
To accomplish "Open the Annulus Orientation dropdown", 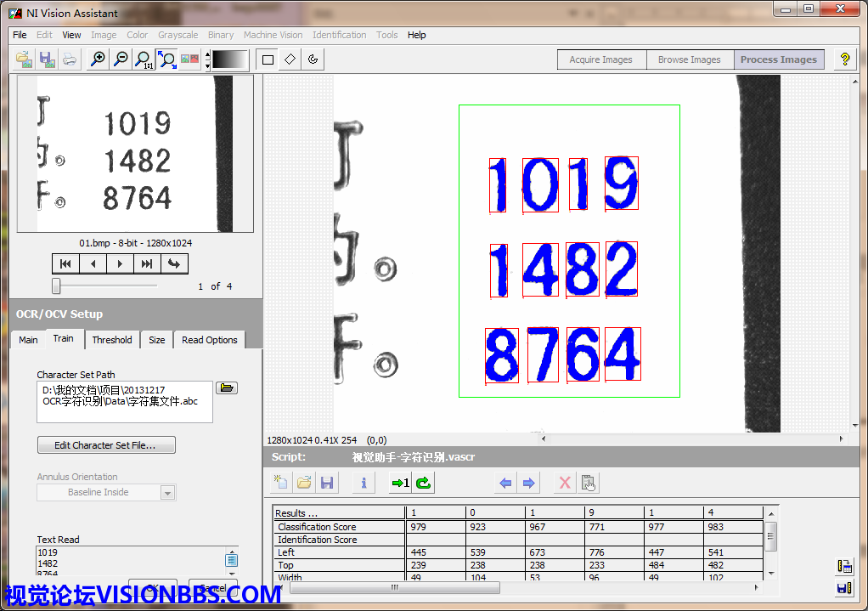I will [x=167, y=493].
